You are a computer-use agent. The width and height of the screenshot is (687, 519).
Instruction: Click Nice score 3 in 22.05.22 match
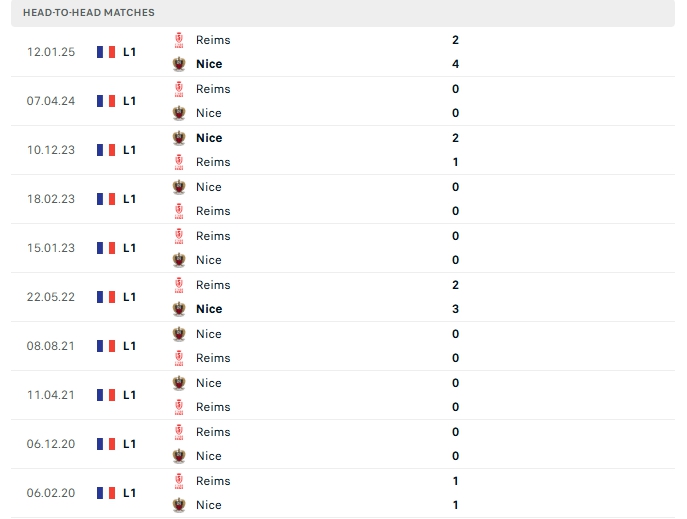point(456,309)
